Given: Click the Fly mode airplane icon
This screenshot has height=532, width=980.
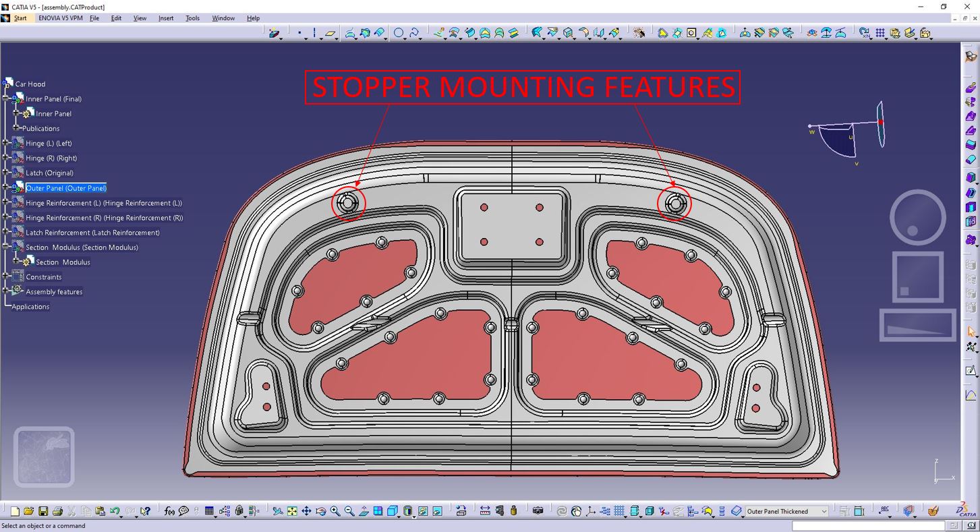Looking at the screenshot, I should (x=277, y=511).
